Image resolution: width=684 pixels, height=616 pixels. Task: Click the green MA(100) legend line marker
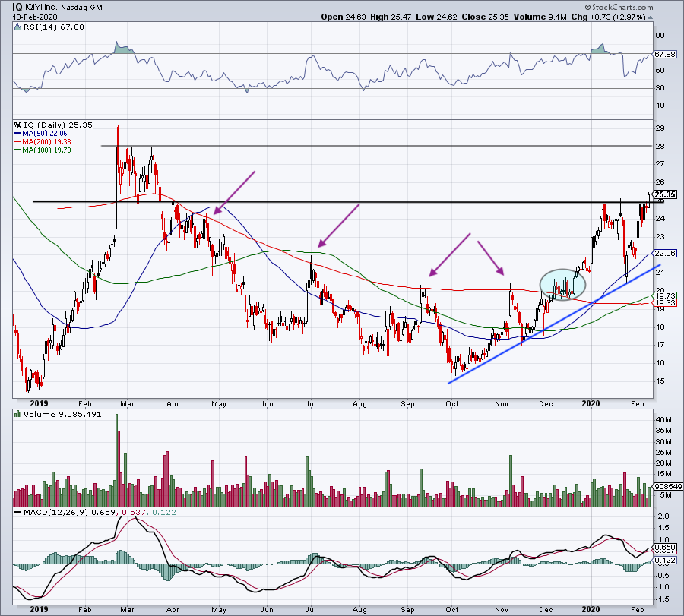(17, 150)
